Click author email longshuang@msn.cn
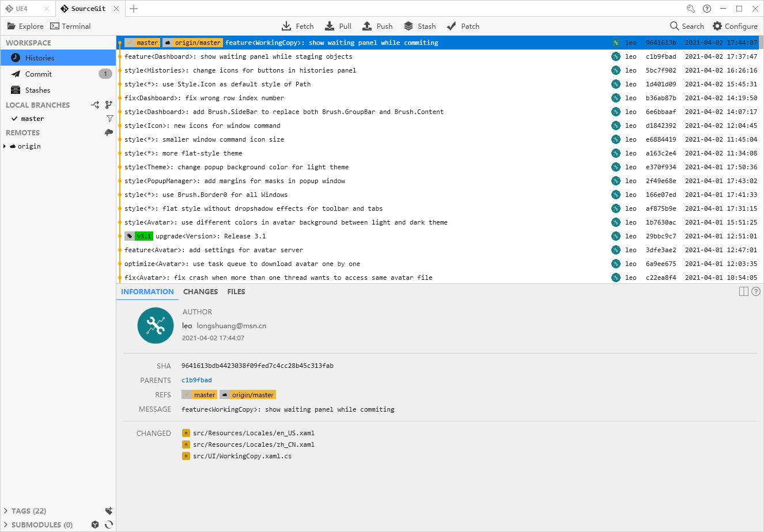Viewport: 764px width, 532px height. point(232,325)
